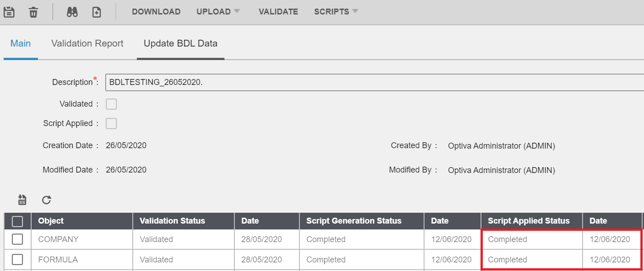The width and height of the screenshot is (644, 271).
Task: Switch to the Validation Report tab
Action: tap(87, 43)
